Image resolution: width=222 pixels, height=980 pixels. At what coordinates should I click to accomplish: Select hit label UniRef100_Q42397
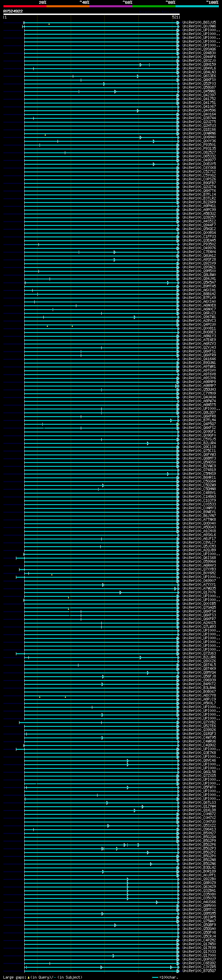click(199, 95)
